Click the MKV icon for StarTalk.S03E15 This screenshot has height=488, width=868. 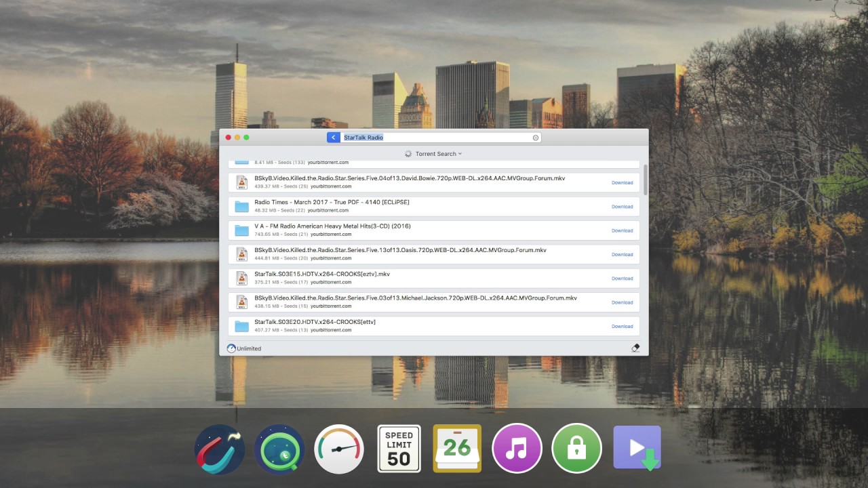pyautogui.click(x=241, y=278)
